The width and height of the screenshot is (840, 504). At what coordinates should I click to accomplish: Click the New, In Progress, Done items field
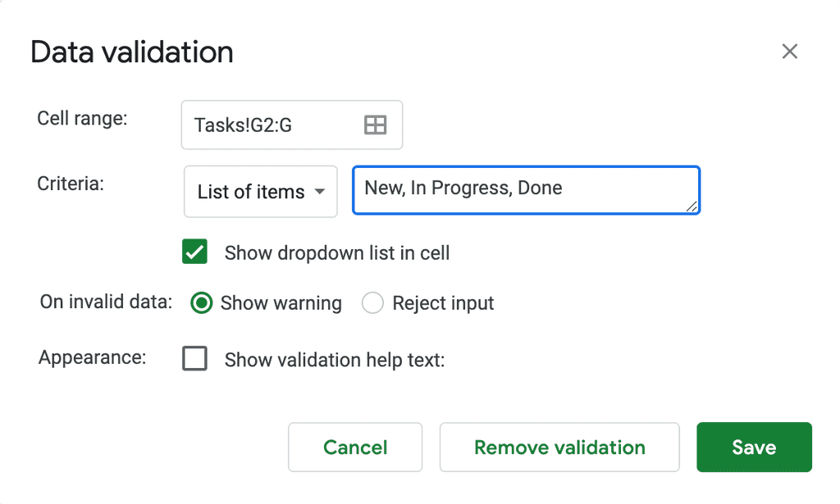[525, 188]
